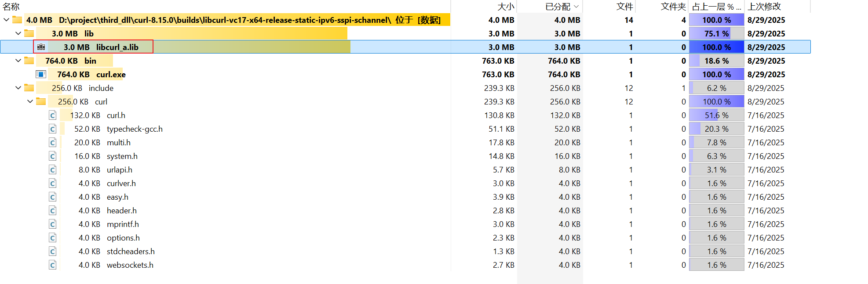Click the 51.6 % bar of curl.h
The image size is (868, 284).
716,115
